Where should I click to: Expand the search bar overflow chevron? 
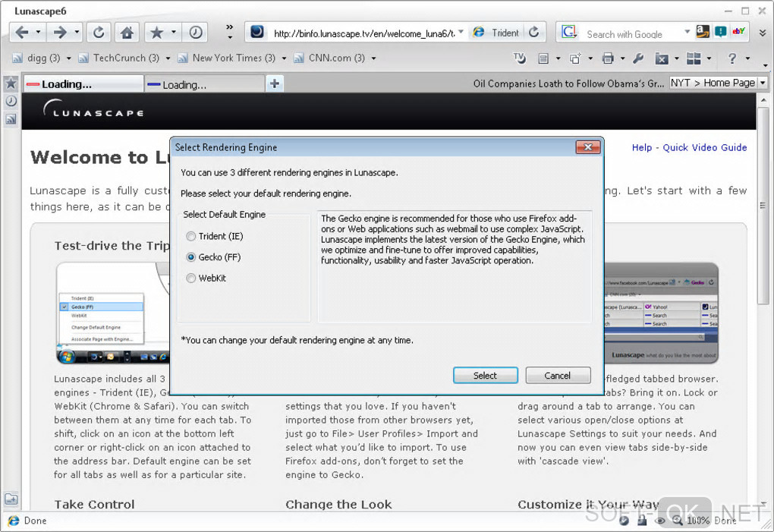point(763,33)
